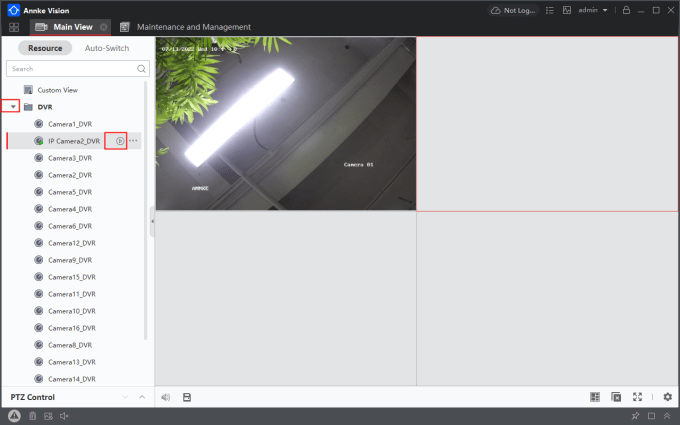The width and height of the screenshot is (680, 425).
Task: Enter full screen live view
Action: click(638, 397)
